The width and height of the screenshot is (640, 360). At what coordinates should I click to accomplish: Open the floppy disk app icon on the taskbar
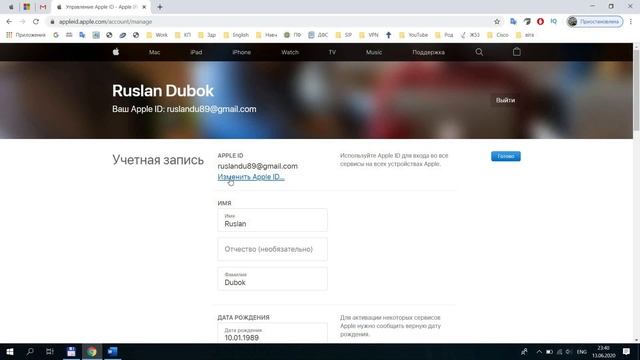click(71, 351)
